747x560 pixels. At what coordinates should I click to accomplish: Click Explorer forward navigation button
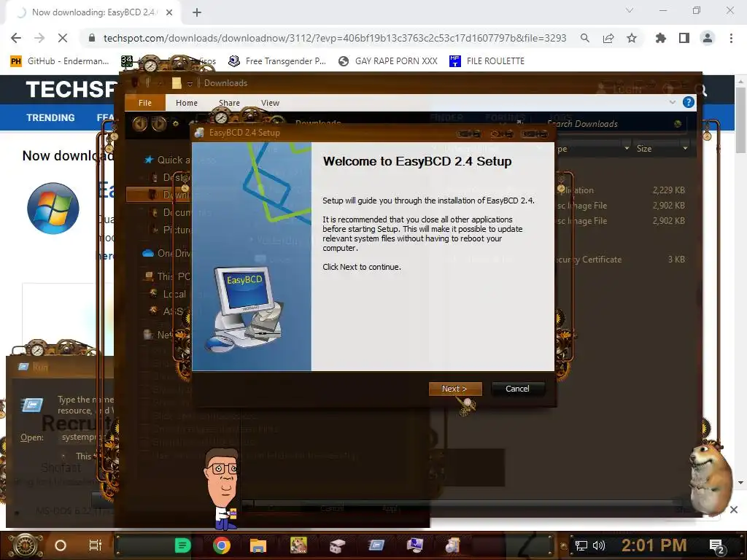158,124
